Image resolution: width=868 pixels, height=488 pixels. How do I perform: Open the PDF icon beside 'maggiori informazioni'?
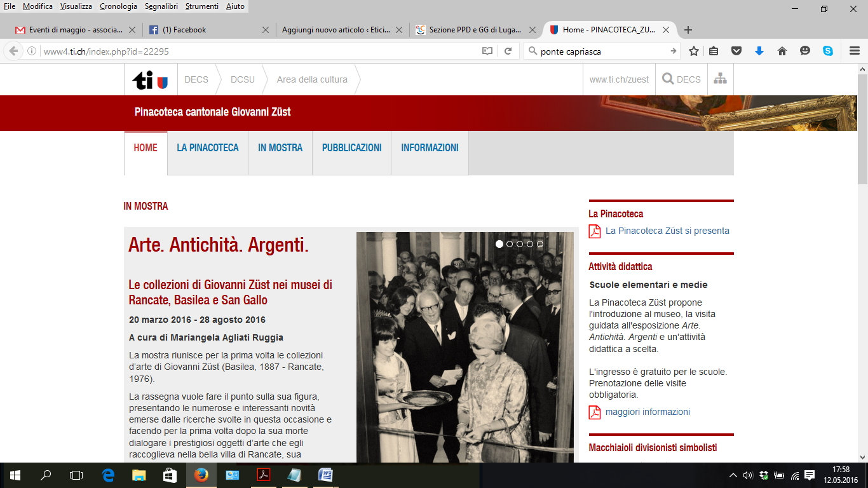click(x=595, y=412)
